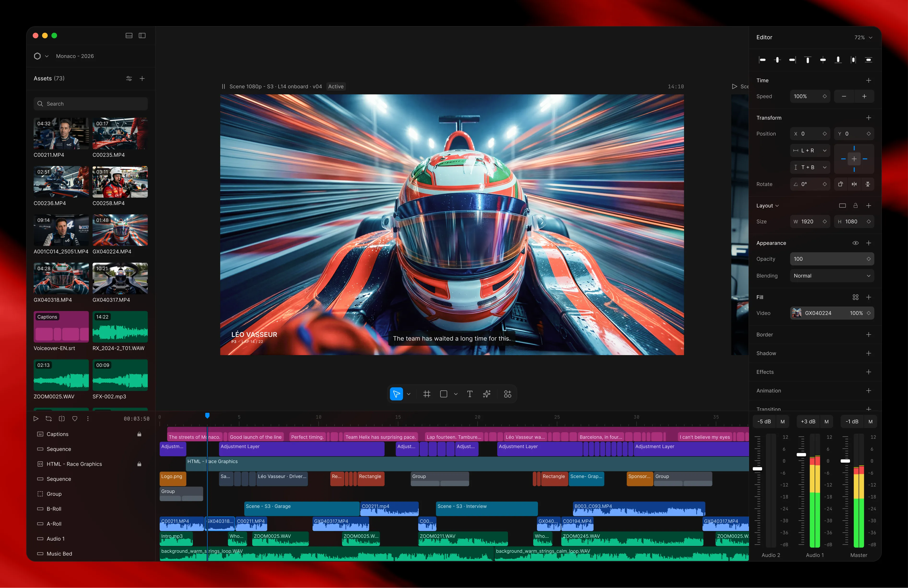
Task: Open pointer tool options chevron
Action: [x=409, y=394]
